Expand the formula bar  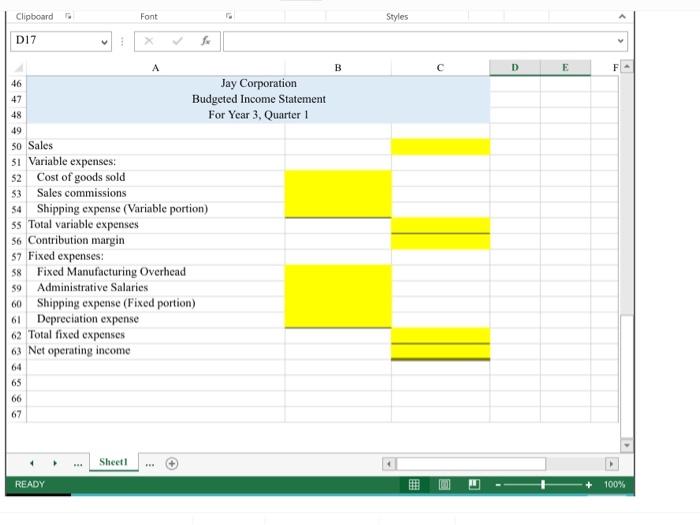620,41
